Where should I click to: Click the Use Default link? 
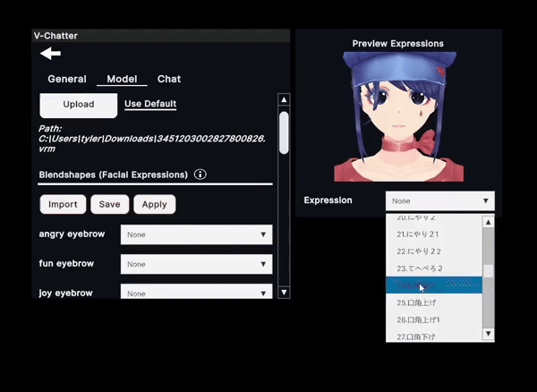tap(150, 104)
